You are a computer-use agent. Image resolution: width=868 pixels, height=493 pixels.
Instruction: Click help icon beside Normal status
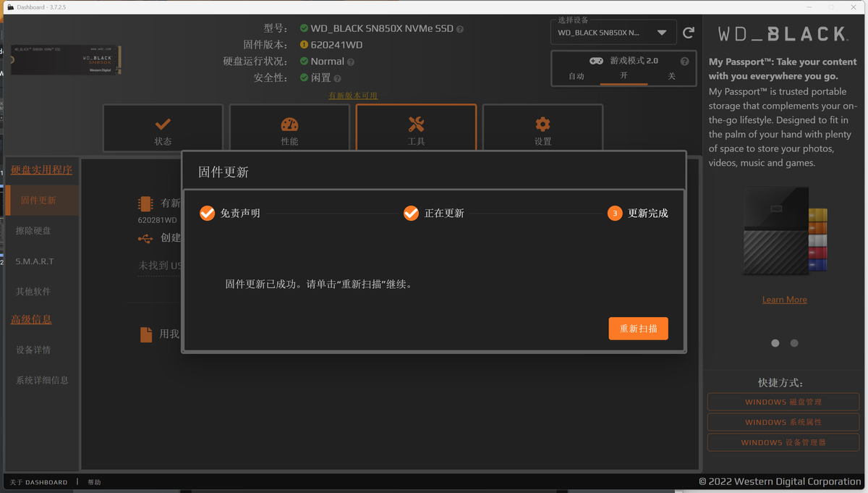351,62
